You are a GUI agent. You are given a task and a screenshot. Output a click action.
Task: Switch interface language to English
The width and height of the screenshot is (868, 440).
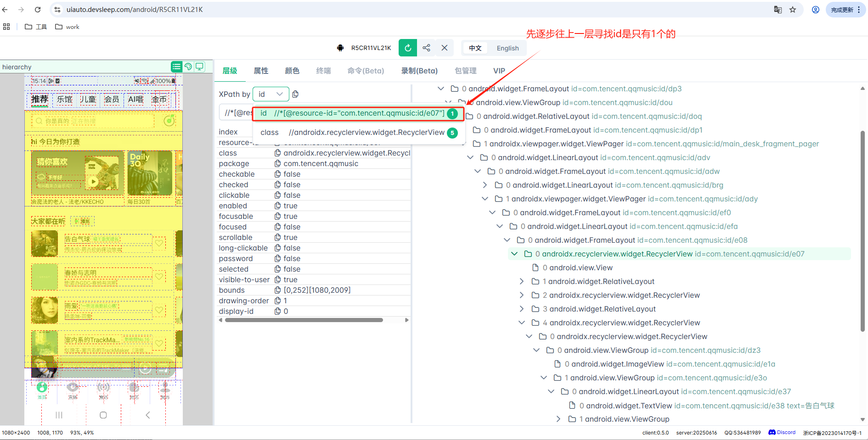click(507, 48)
